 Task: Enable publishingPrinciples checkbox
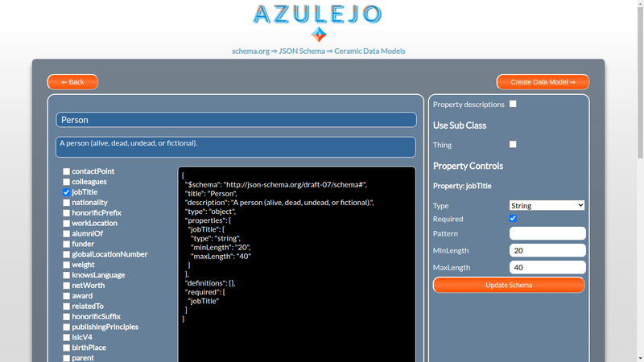pyautogui.click(x=66, y=327)
